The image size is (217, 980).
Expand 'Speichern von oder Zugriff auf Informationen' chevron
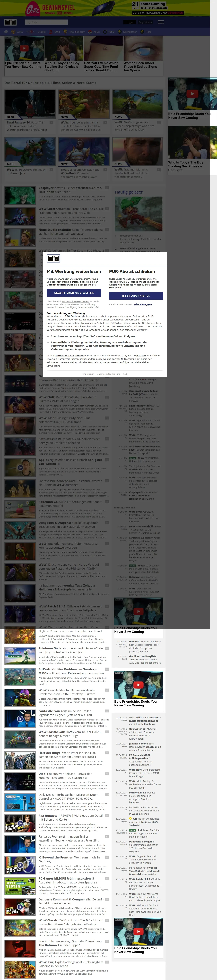[48, 336]
